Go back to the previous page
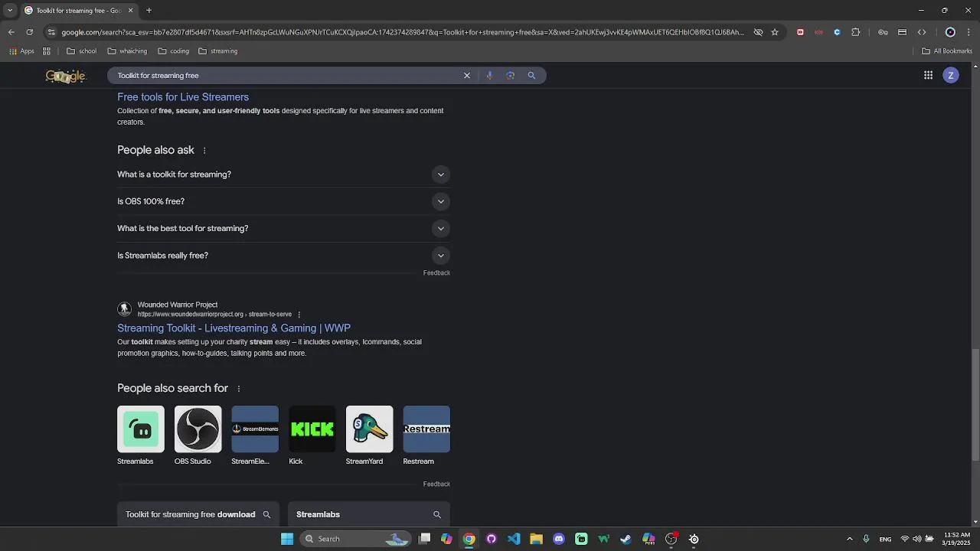The height and width of the screenshot is (551, 980). pyautogui.click(x=11, y=32)
